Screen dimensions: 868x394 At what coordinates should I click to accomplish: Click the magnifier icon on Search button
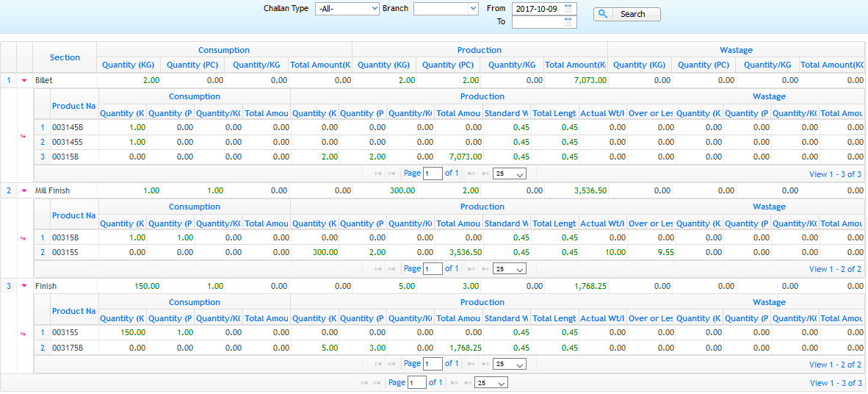[x=603, y=14]
